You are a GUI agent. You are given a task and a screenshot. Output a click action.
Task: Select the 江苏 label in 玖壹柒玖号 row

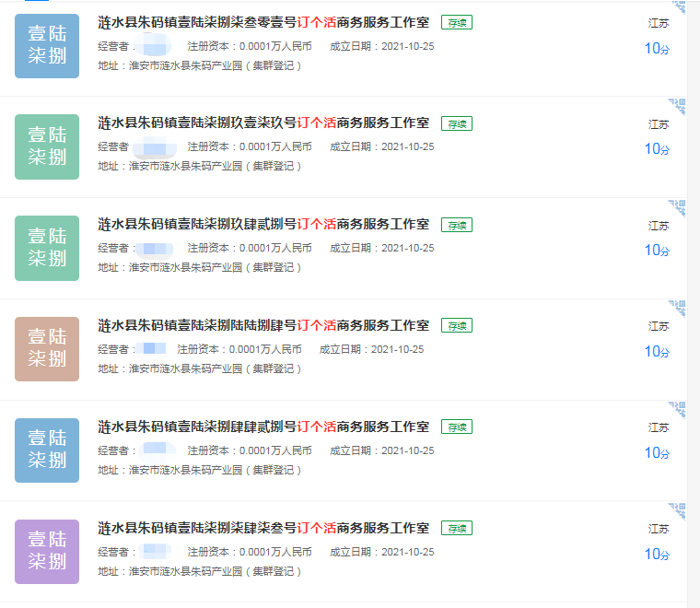[659, 124]
